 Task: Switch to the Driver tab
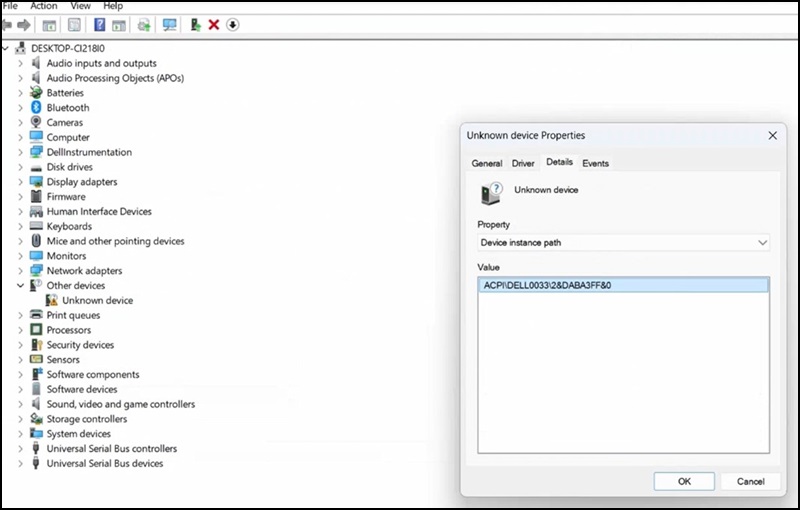(x=523, y=163)
